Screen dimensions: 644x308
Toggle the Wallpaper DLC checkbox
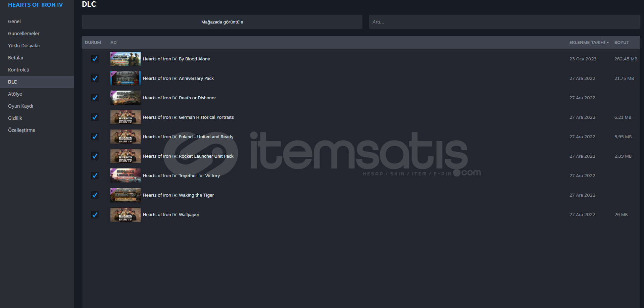click(x=95, y=214)
